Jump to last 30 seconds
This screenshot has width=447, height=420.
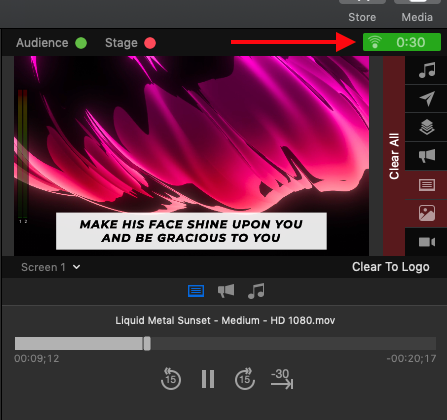click(x=282, y=379)
